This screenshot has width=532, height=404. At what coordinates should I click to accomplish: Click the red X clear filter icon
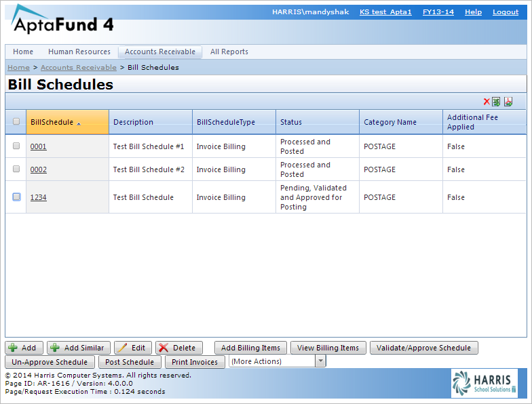click(x=487, y=102)
